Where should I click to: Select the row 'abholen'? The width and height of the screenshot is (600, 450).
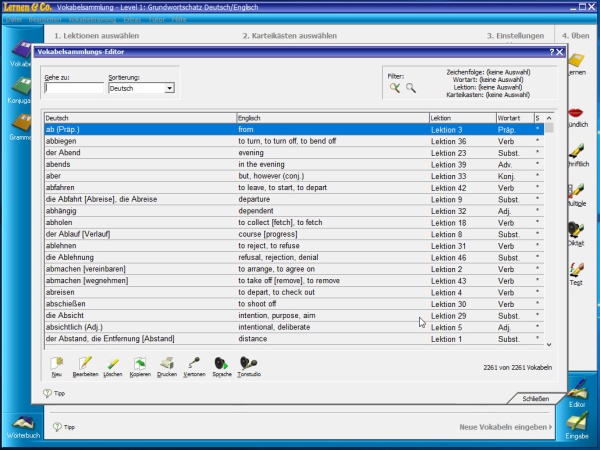[294, 222]
